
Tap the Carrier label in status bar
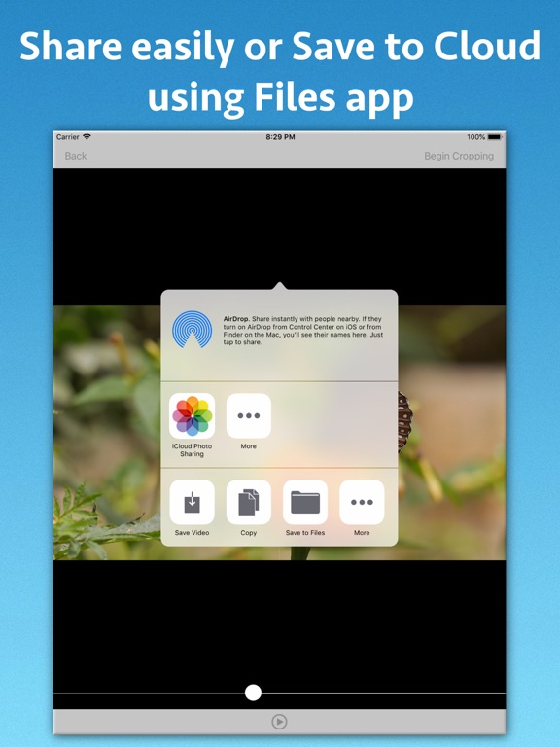tap(68, 137)
